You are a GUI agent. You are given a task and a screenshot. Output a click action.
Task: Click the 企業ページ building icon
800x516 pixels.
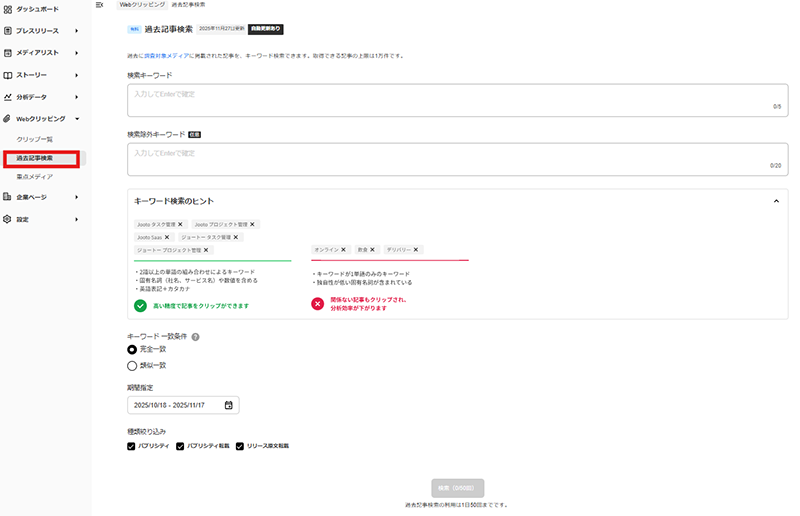tap(7, 197)
